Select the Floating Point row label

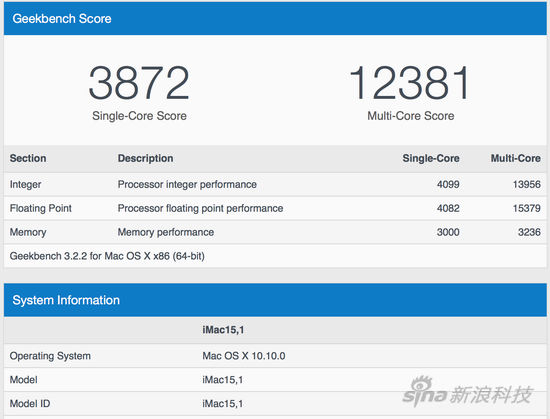tap(41, 208)
